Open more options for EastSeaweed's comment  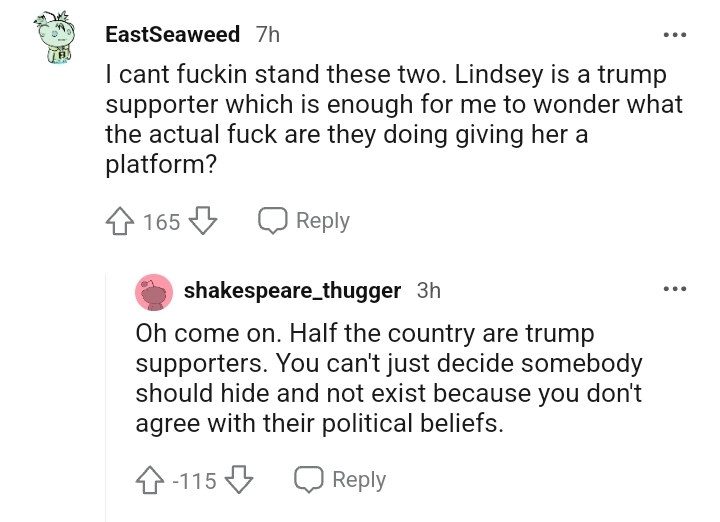point(675,34)
